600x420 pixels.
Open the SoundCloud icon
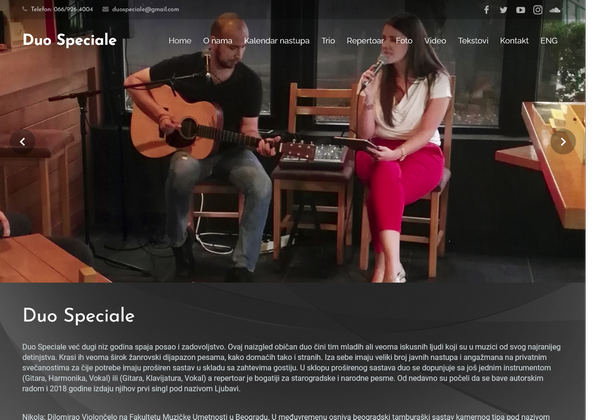coord(555,10)
